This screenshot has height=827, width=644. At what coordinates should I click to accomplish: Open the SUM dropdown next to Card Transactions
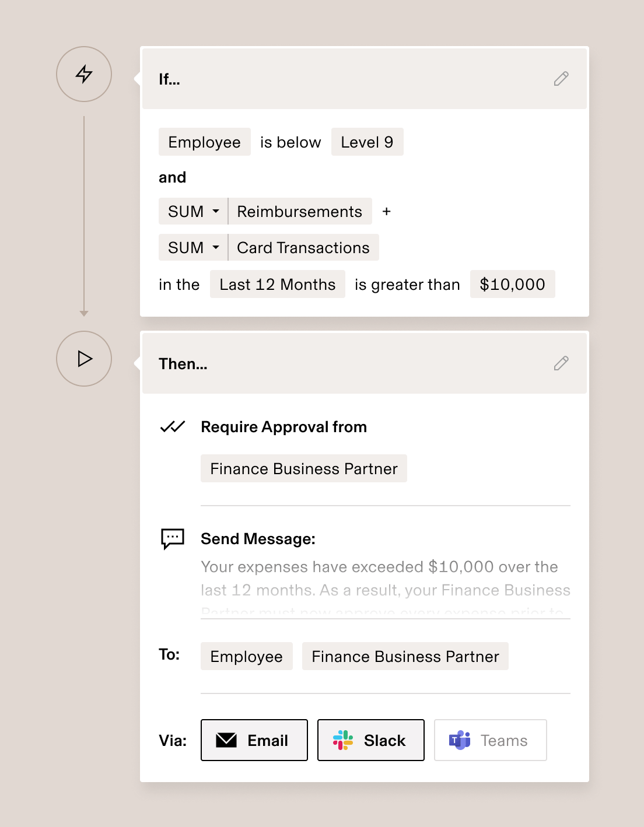click(192, 247)
